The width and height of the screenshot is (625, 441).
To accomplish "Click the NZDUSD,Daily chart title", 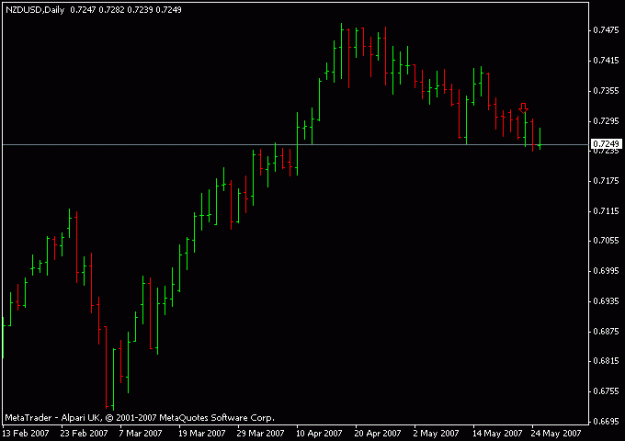I will tap(35, 10).
